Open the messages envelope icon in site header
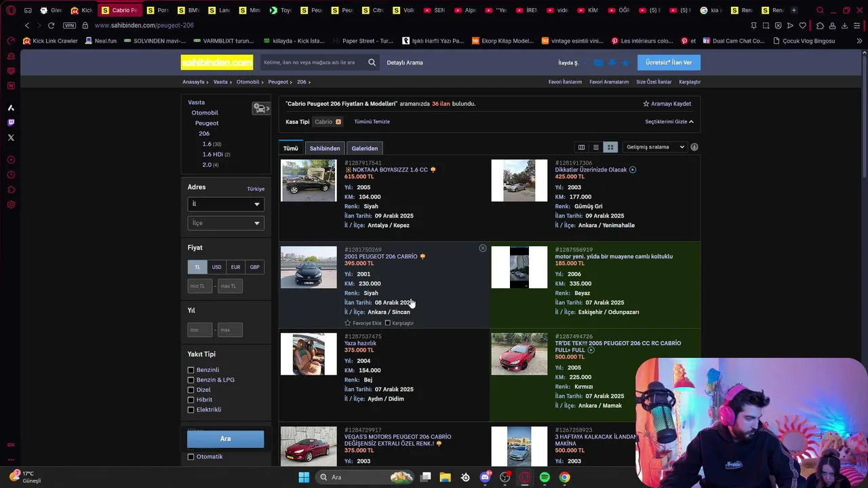 (598, 62)
